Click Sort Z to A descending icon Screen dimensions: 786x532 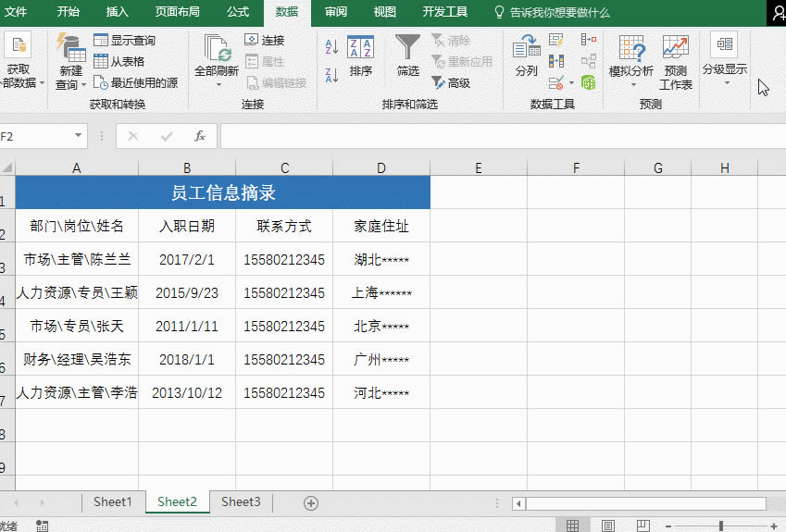pyautogui.click(x=332, y=73)
